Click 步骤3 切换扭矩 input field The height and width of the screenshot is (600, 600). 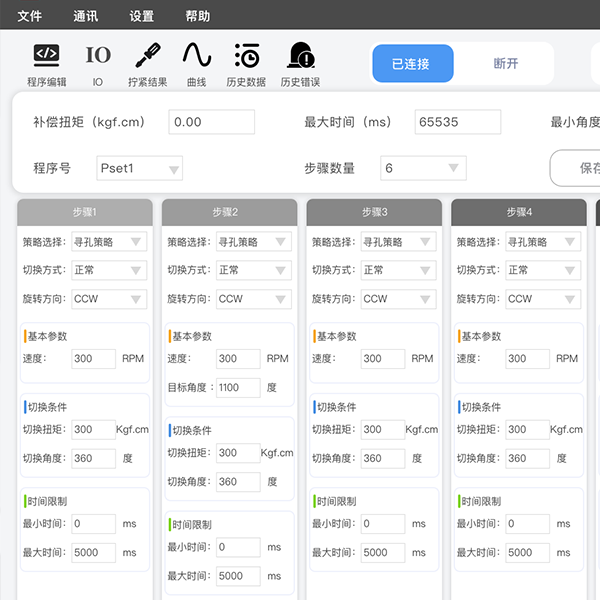coord(383,429)
